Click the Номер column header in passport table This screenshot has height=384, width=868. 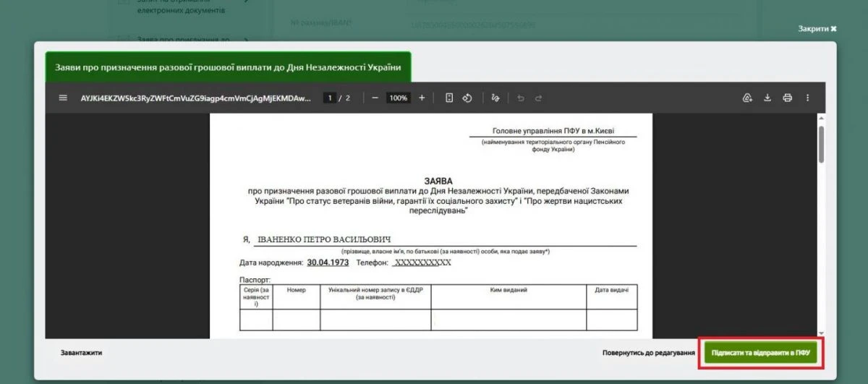click(x=296, y=290)
